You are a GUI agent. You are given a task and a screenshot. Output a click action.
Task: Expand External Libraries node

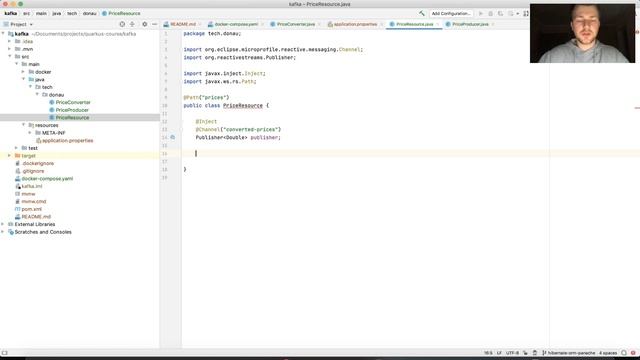click(3, 224)
